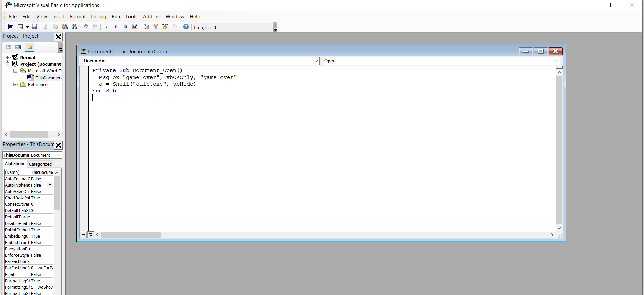Toggle Full Module View button in code window
The image size is (644, 295).
[x=90, y=235]
